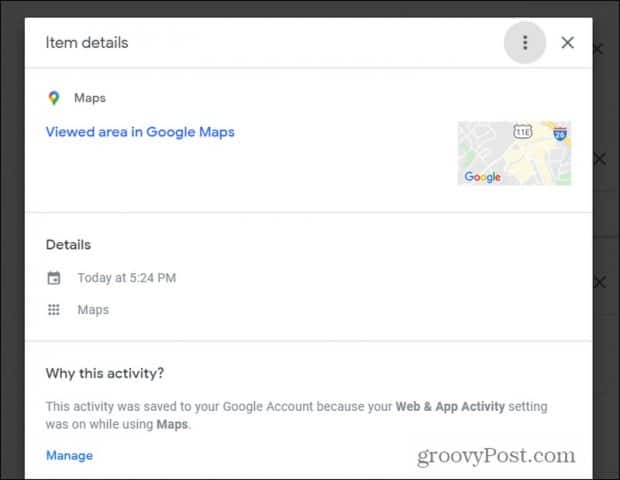Click the apps grid icon next to Maps
This screenshot has height=480, width=620.
54,310
